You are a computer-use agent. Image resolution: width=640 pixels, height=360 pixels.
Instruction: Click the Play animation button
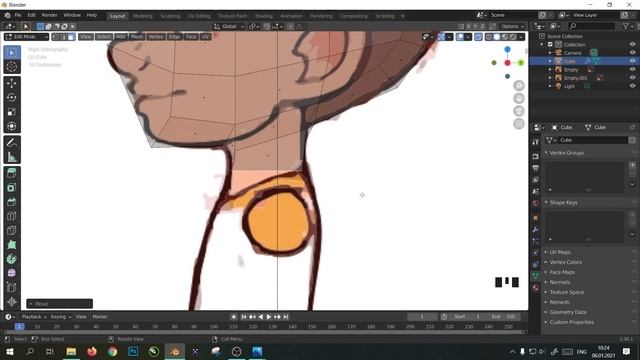269,317
